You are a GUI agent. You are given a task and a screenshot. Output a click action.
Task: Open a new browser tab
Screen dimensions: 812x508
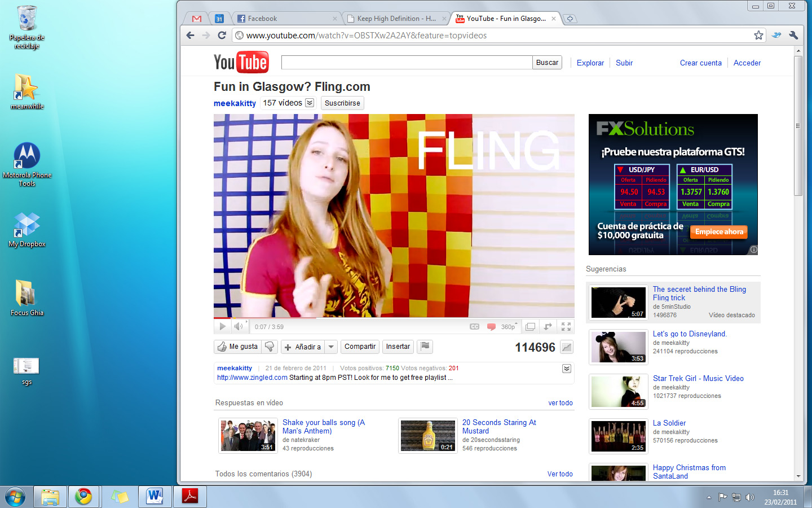click(x=570, y=19)
